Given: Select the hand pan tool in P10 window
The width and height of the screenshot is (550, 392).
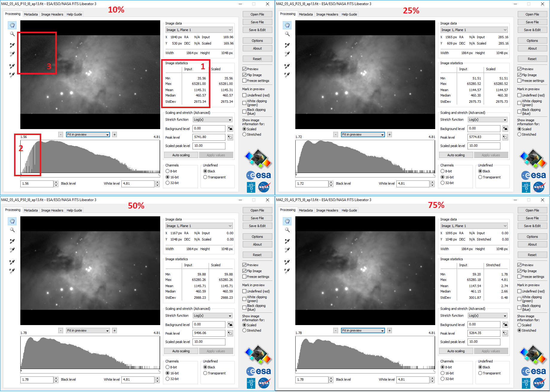Looking at the screenshot, I should (12, 25).
